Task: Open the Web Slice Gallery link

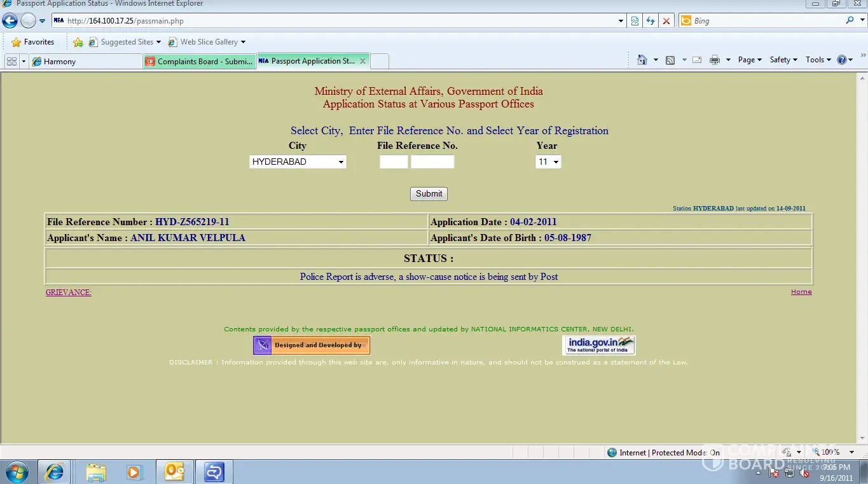Action: (207, 42)
